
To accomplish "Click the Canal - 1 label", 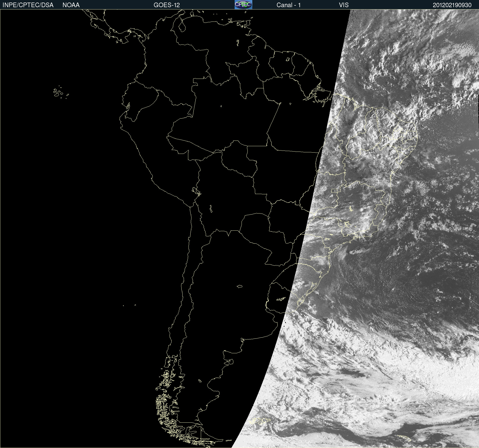I will pyautogui.click(x=289, y=5).
